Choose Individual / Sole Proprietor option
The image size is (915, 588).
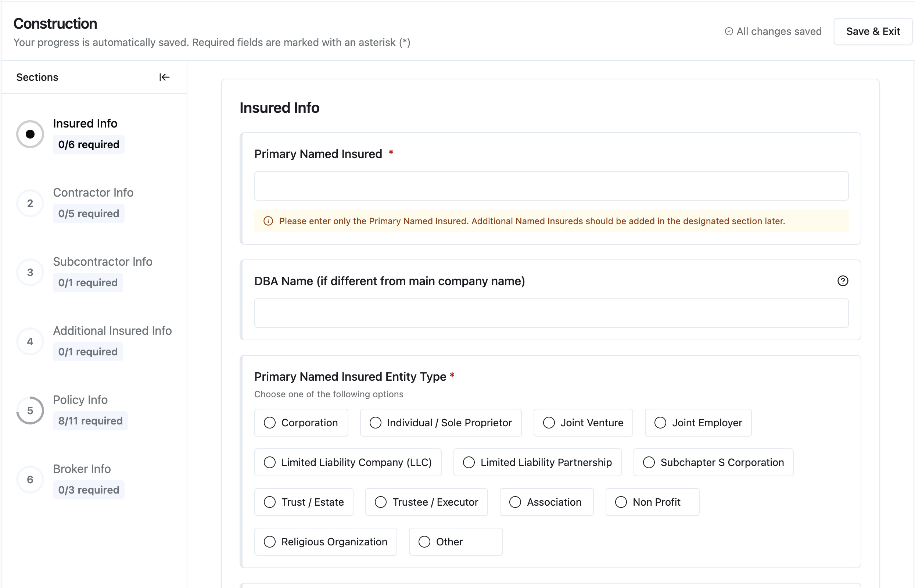click(x=441, y=423)
